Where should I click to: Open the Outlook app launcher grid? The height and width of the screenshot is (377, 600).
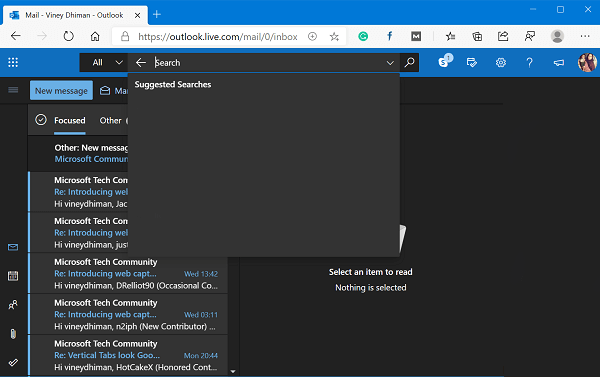[x=13, y=62]
